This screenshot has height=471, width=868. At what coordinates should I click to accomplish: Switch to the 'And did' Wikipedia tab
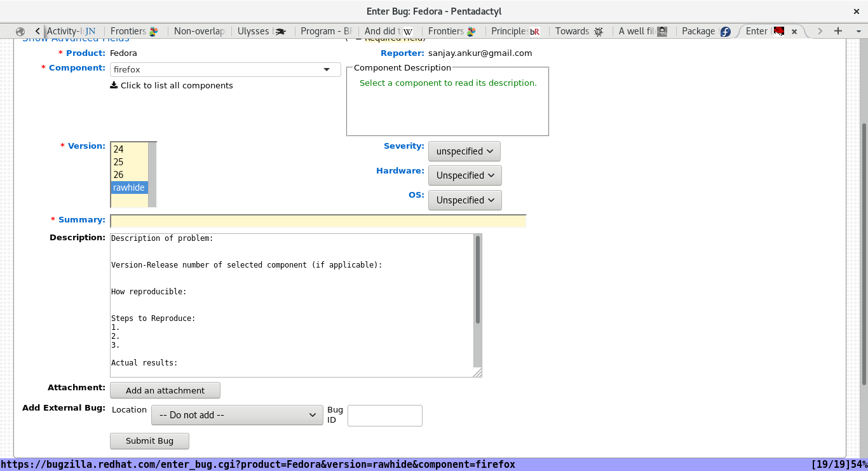click(389, 31)
